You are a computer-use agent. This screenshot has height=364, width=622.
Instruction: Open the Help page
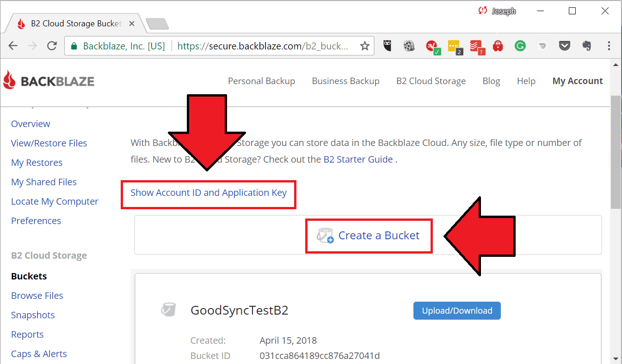tap(526, 81)
